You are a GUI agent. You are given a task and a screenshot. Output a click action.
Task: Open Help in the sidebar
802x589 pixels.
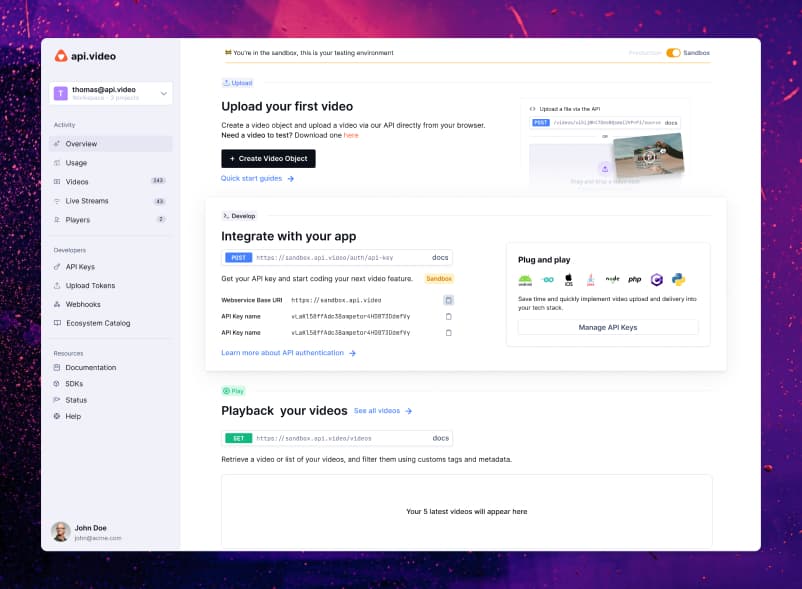pyautogui.click(x=73, y=416)
